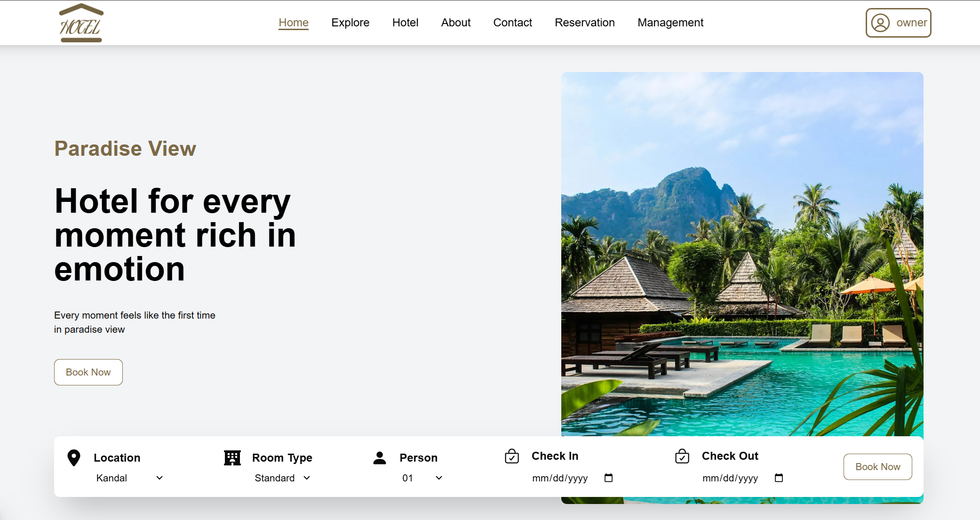Click the Room Type building icon

(232, 457)
